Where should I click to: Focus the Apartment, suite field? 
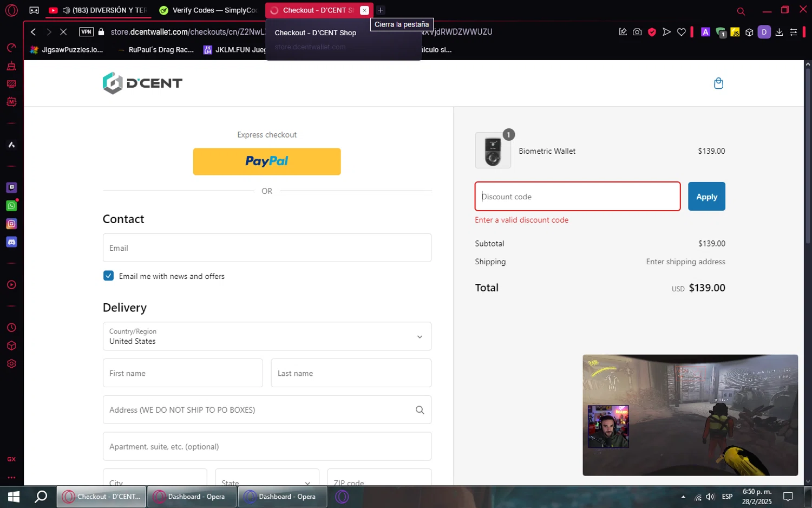(267, 446)
